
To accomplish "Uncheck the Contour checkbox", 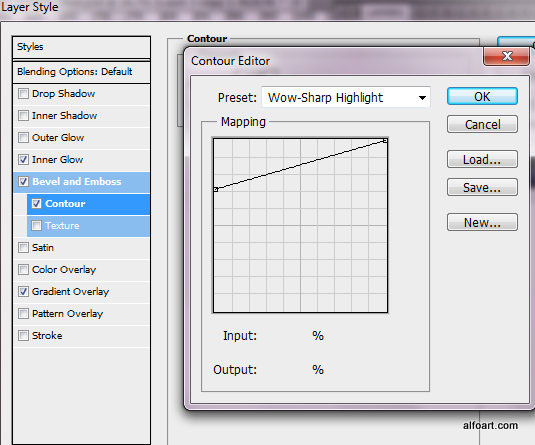I will point(37,203).
